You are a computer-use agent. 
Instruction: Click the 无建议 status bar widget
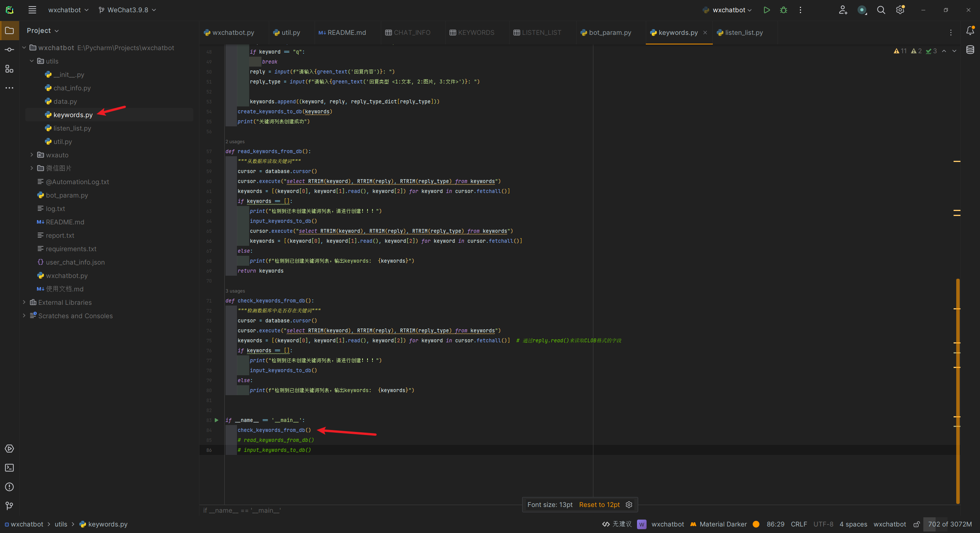pos(617,524)
